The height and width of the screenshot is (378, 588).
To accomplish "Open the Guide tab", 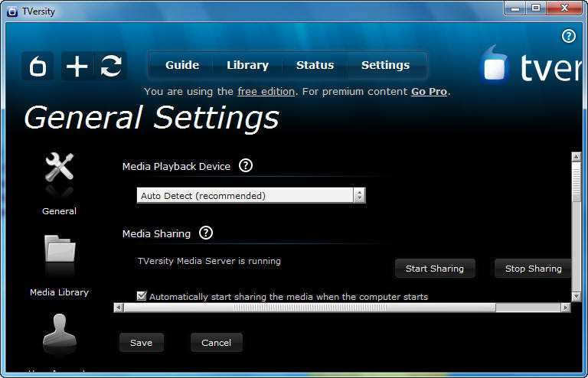I will tap(182, 65).
